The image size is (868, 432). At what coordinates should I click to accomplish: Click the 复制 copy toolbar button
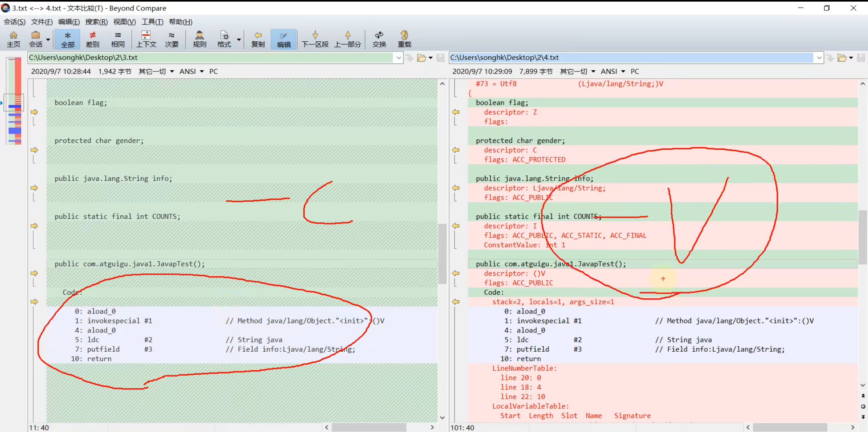tap(258, 39)
